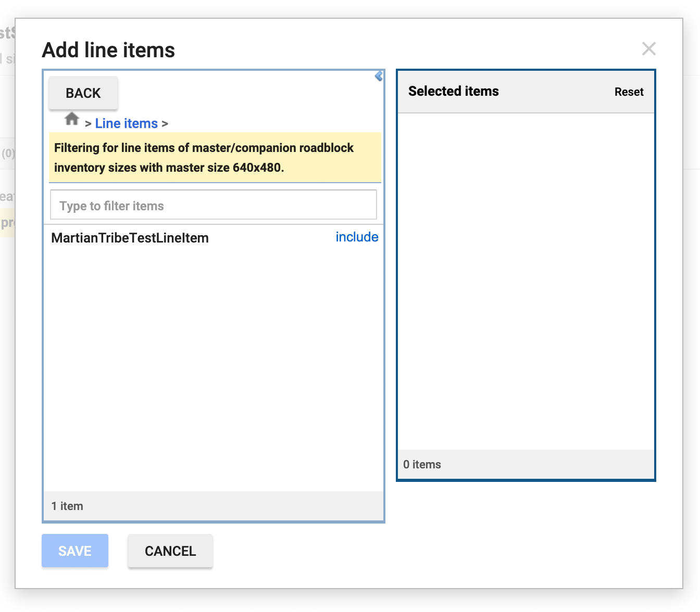
Task: Collapse the item browser with the blue arrow
Action: 378,76
